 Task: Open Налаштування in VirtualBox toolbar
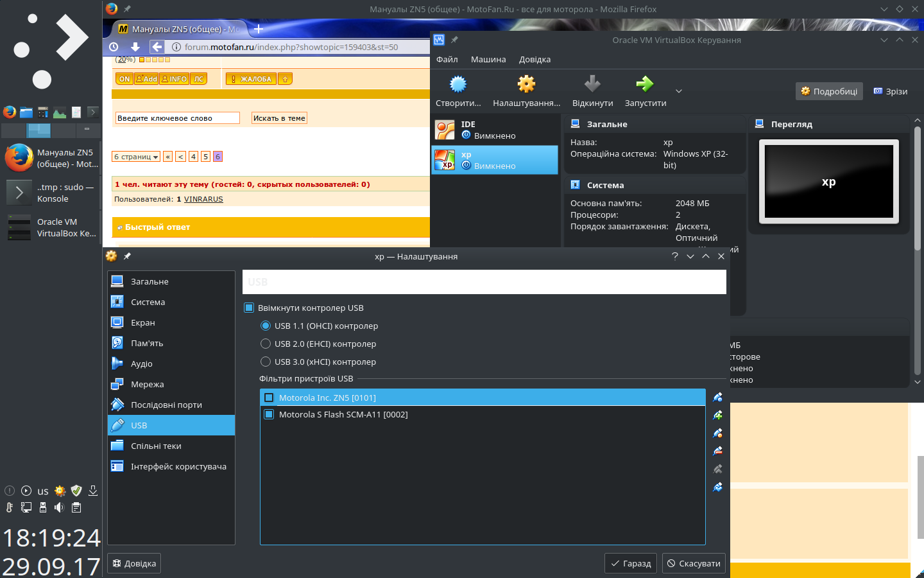[x=526, y=91]
